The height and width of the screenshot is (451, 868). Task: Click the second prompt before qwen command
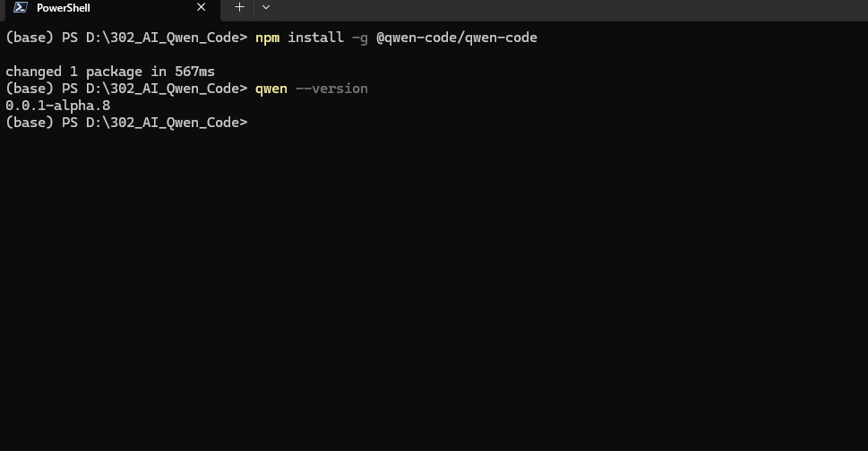tap(126, 89)
